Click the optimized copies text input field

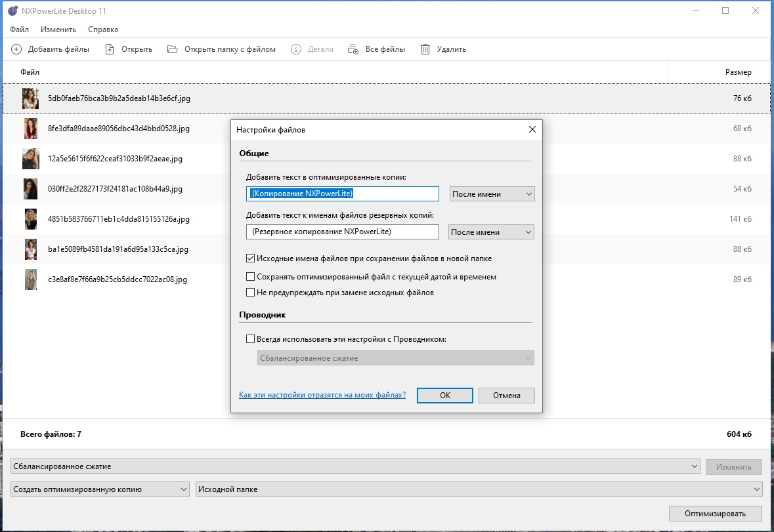point(342,194)
